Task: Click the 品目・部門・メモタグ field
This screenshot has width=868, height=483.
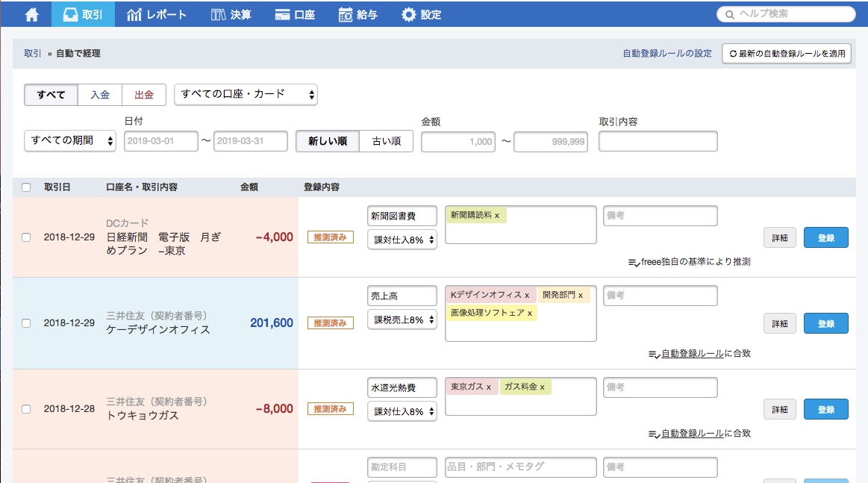Action: tap(521, 467)
